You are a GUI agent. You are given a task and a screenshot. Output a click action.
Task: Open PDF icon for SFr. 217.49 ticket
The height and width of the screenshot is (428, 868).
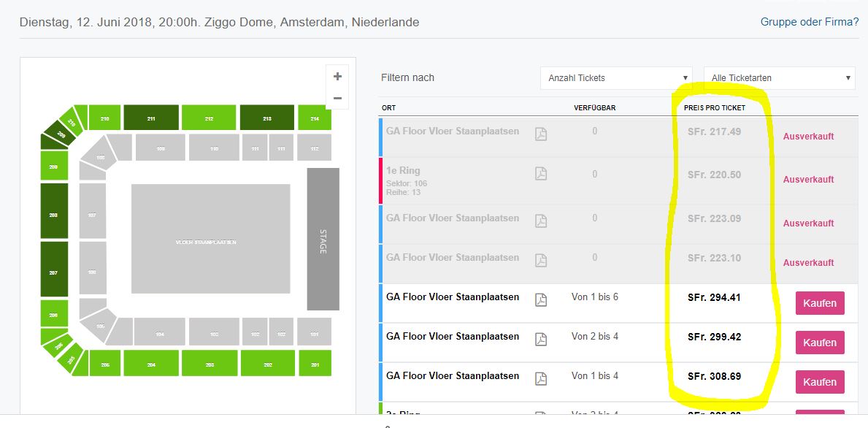click(x=541, y=134)
